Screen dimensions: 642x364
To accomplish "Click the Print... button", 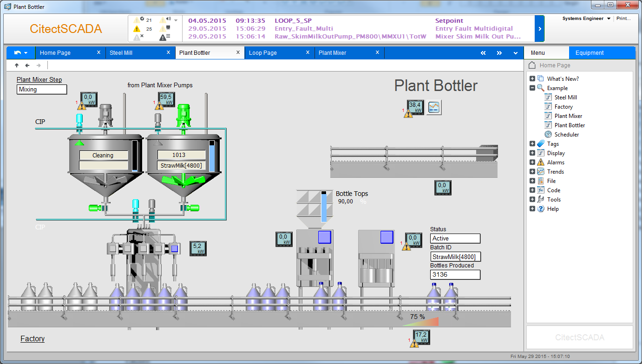I will [x=624, y=19].
